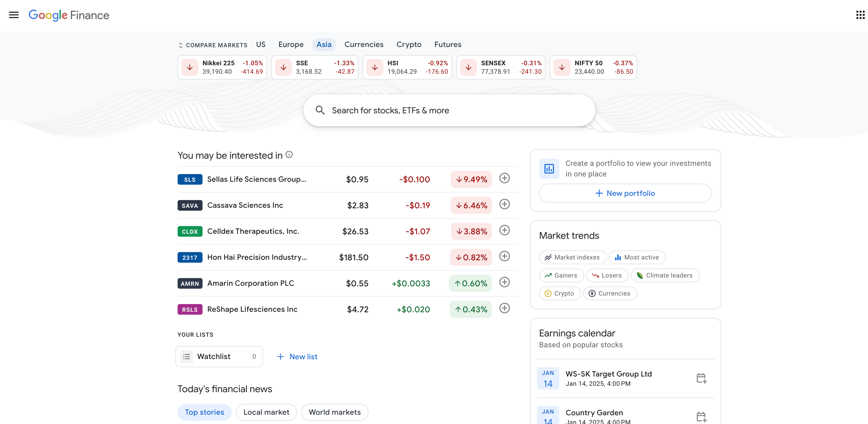Select the Top stories news filter
868x424 pixels.
(204, 412)
